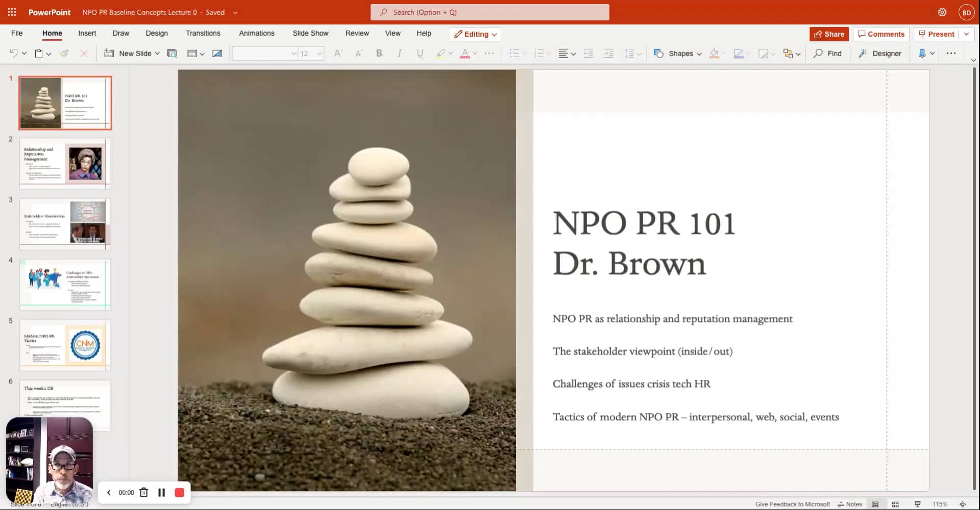This screenshot has width=980, height=510.
Task: Click the Share button
Action: pyautogui.click(x=829, y=34)
